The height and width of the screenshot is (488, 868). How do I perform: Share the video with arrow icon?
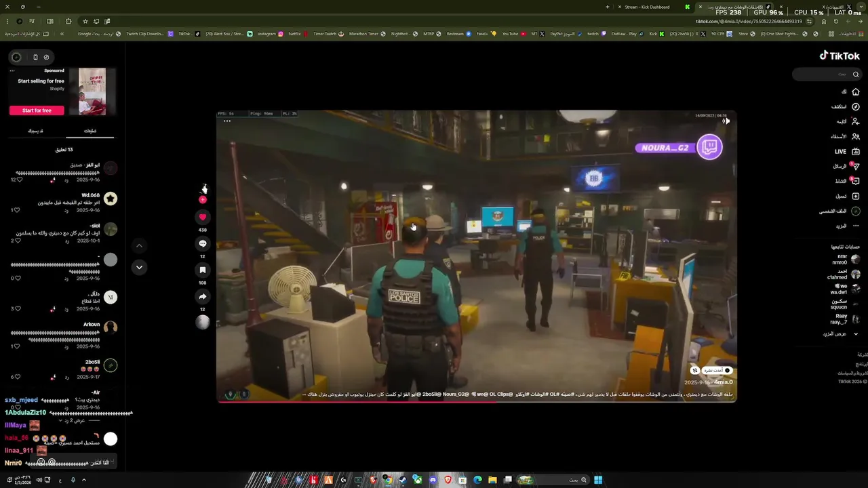202,296
